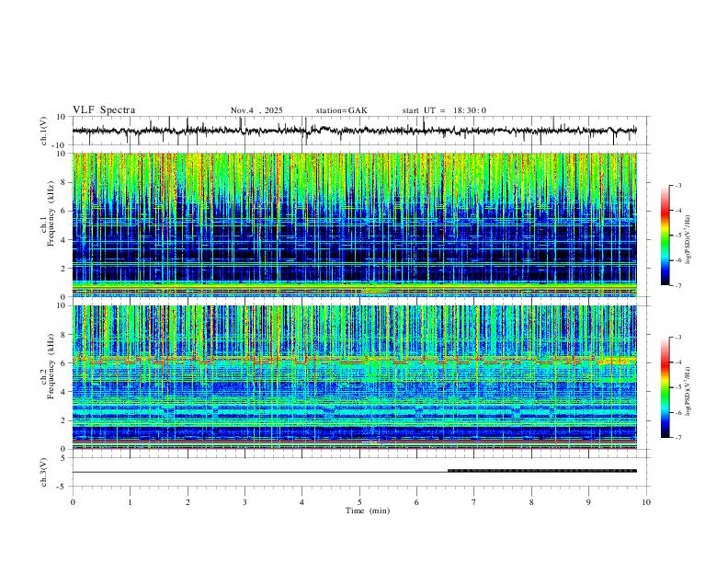Click the 'start UT = 18:30:0' label
Image resolution: width=728 pixels, height=563 pixels.
tap(444, 110)
